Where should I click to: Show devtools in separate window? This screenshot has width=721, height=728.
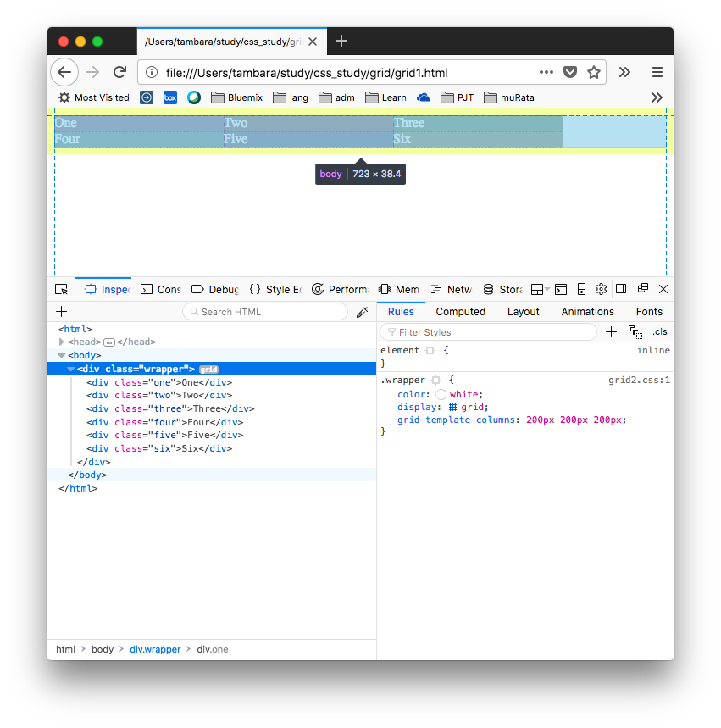click(x=642, y=288)
